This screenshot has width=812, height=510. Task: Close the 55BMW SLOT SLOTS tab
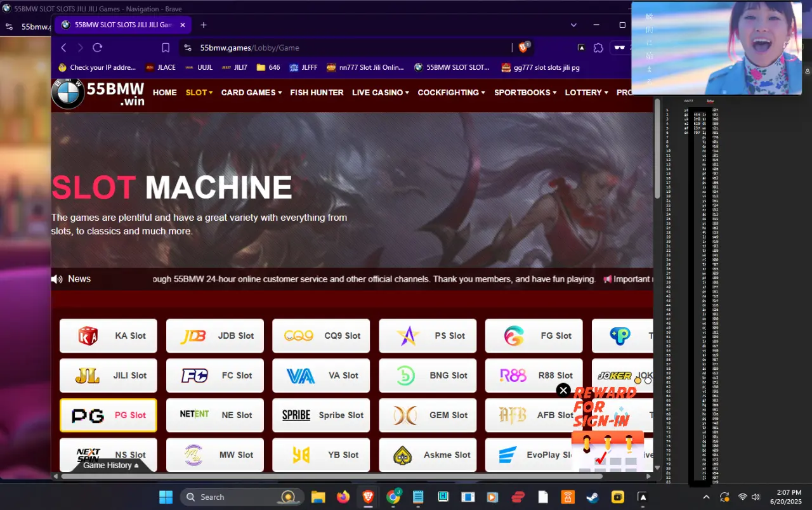coord(183,25)
